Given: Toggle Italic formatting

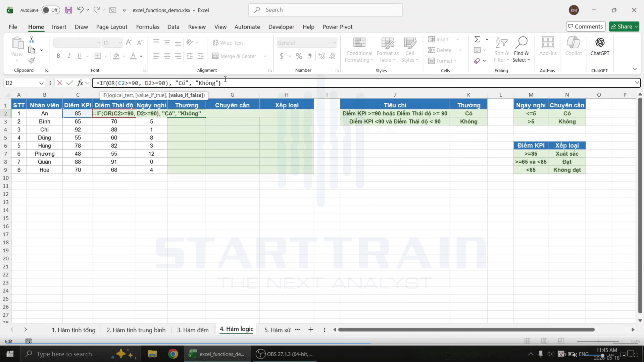Looking at the screenshot, I should point(69,56).
